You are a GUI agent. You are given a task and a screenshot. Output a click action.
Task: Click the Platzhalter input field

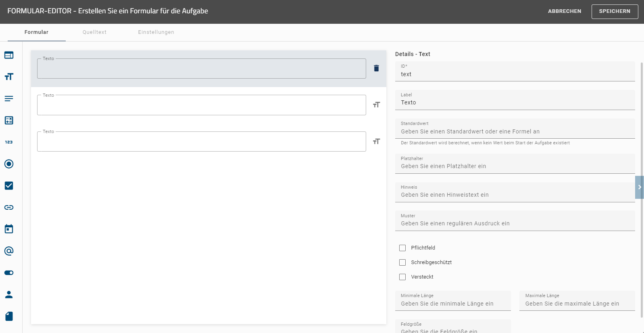[x=515, y=166]
